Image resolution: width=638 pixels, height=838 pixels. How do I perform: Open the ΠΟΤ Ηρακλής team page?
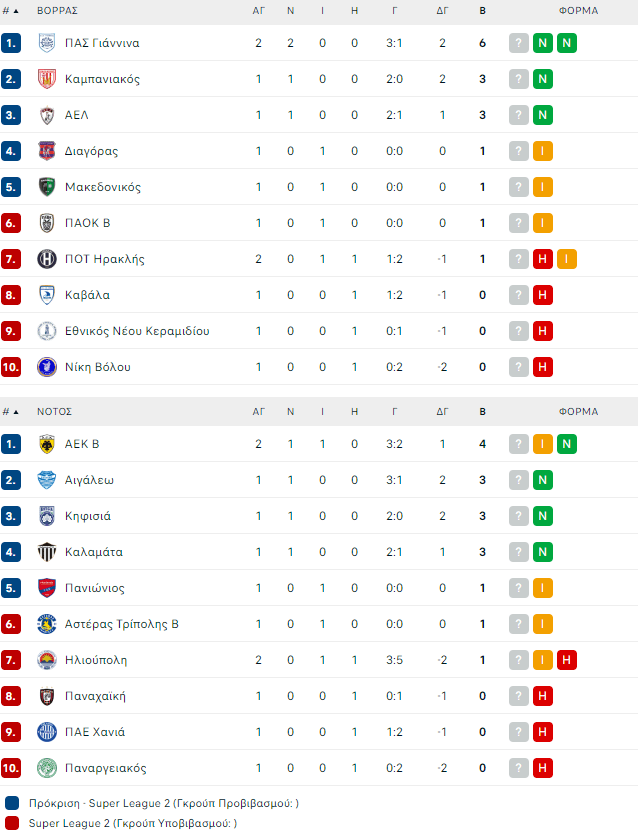point(104,259)
